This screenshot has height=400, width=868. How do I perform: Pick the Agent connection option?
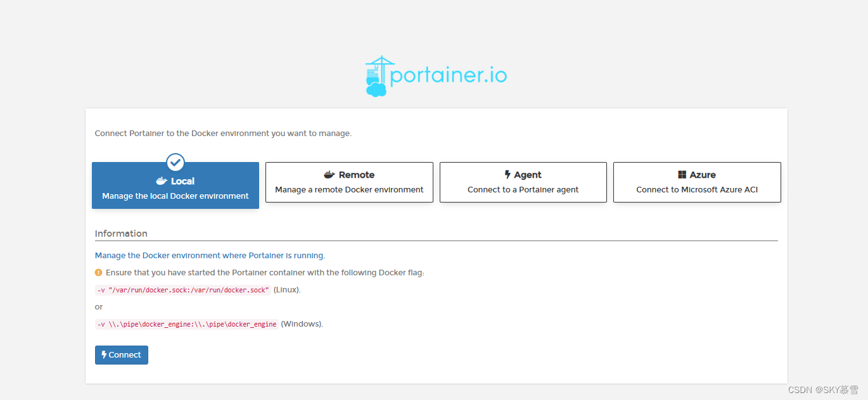point(523,182)
